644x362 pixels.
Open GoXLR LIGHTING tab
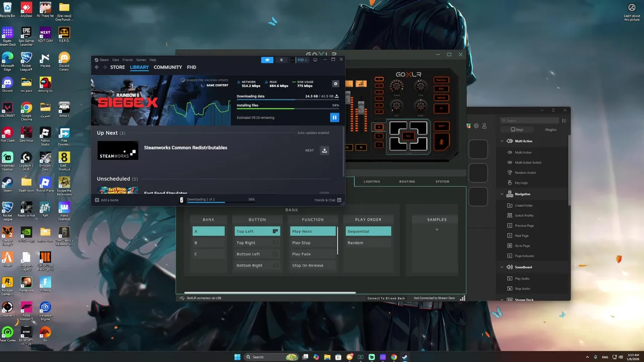pos(372,182)
